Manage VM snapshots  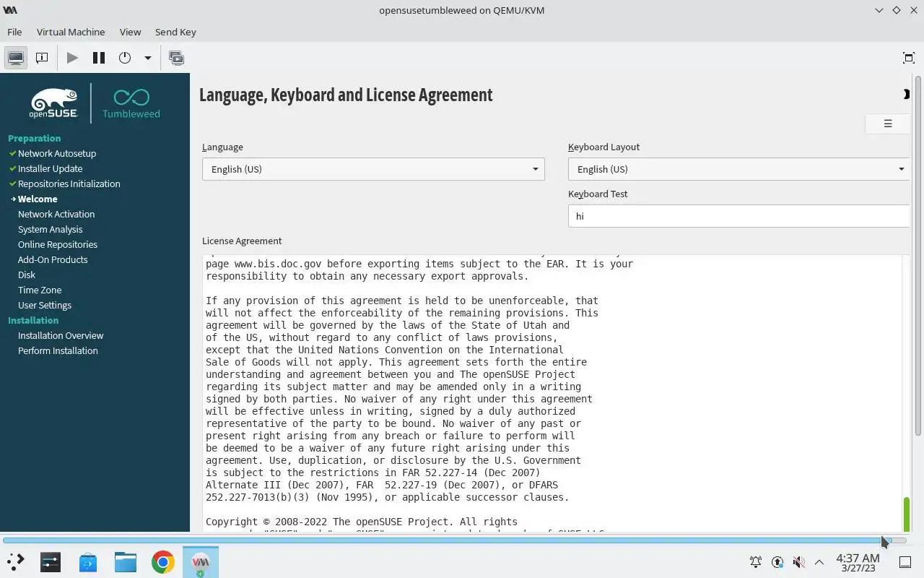click(176, 58)
